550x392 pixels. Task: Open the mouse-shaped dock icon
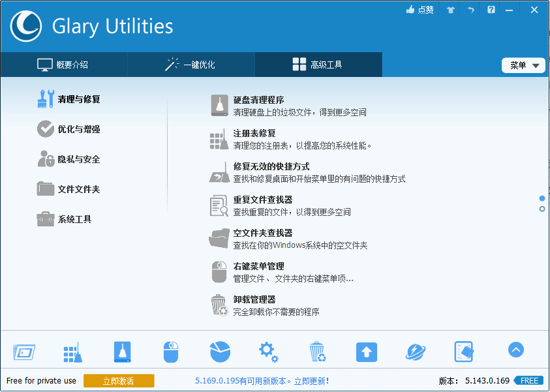[x=171, y=352]
